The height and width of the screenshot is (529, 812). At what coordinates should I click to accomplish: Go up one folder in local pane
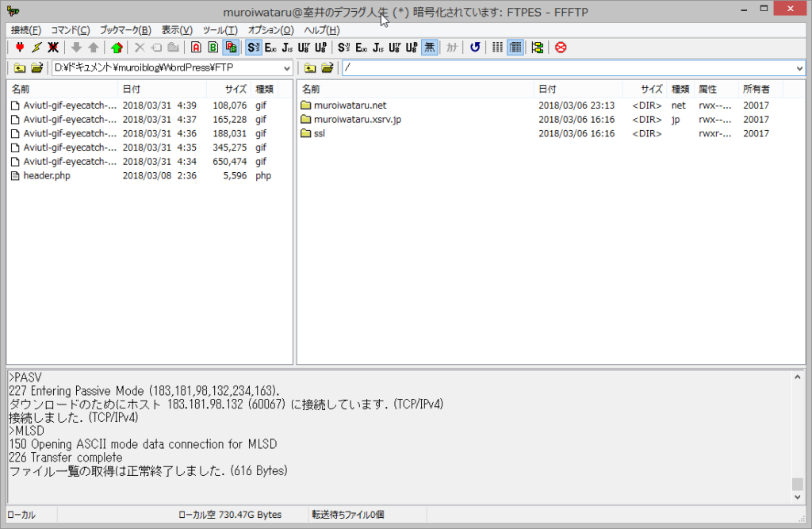point(19,68)
